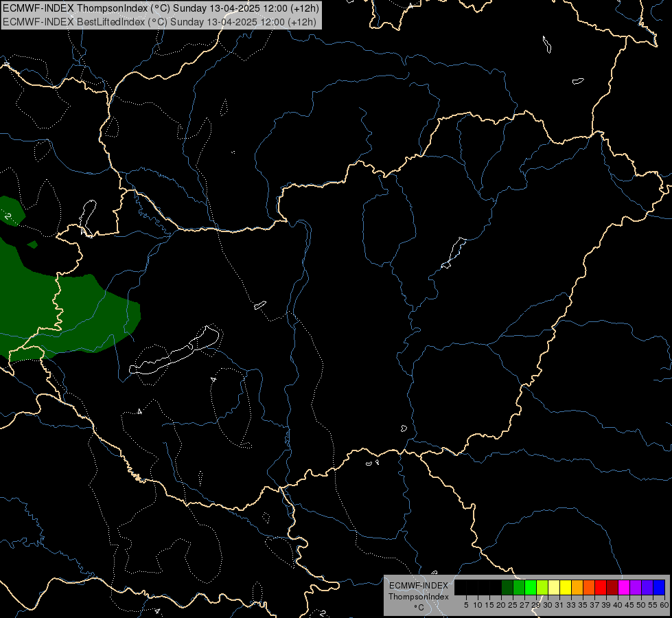Select the lime 29-30 legend swatch
Screen dimensions: 672x618
(x=542, y=588)
